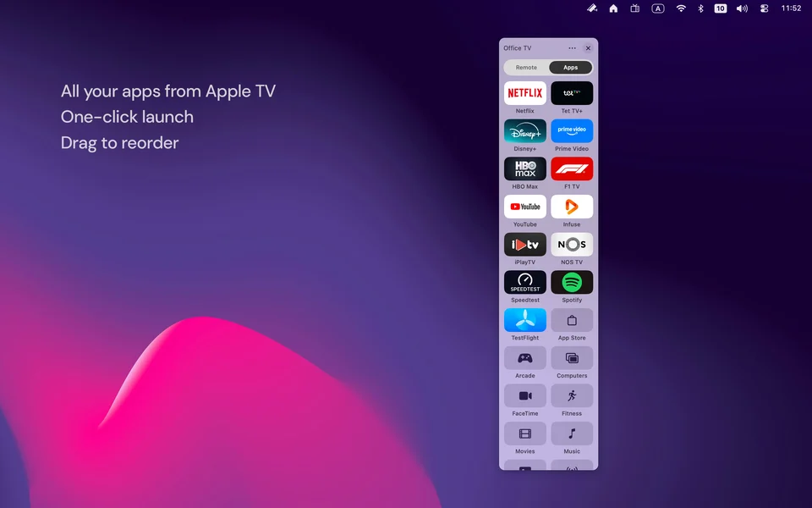Open the NOS TV app
The width and height of the screenshot is (812, 508).
[x=572, y=245]
